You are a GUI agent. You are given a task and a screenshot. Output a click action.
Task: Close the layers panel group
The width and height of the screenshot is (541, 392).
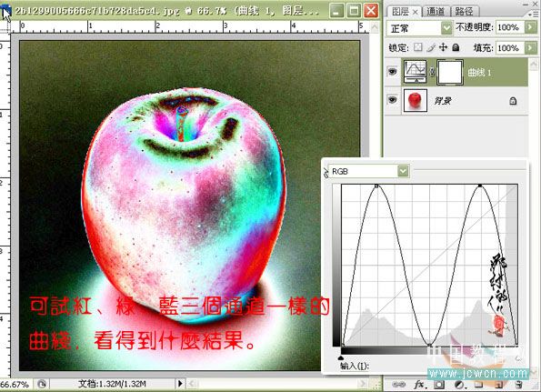[x=536, y=5]
